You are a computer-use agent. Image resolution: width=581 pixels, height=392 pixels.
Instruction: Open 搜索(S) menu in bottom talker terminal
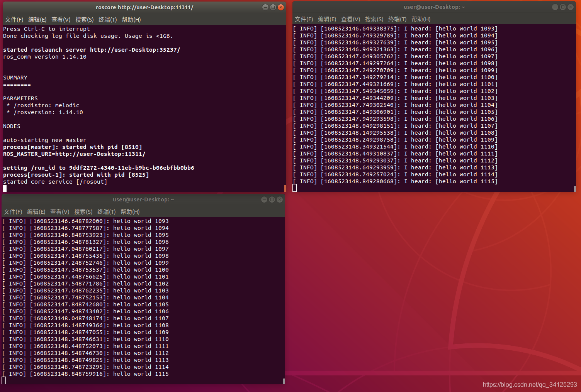tap(83, 212)
